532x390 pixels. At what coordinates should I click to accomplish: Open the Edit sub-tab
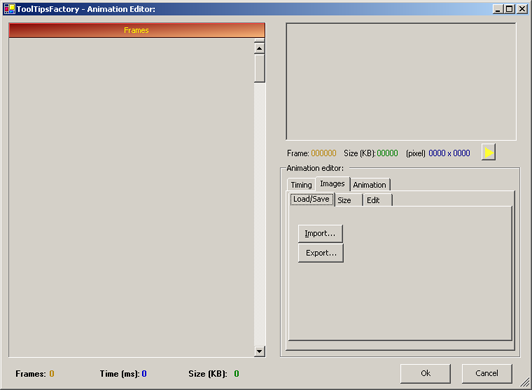coord(377,200)
